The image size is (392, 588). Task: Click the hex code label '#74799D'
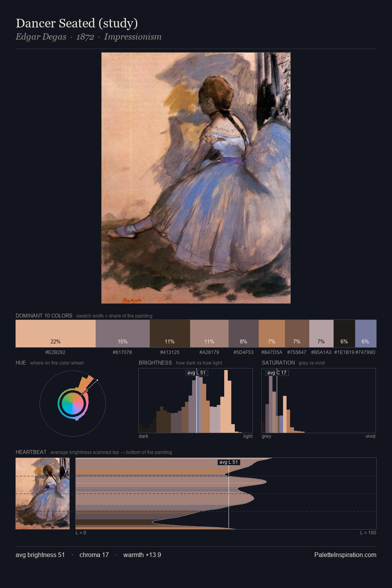(x=365, y=352)
